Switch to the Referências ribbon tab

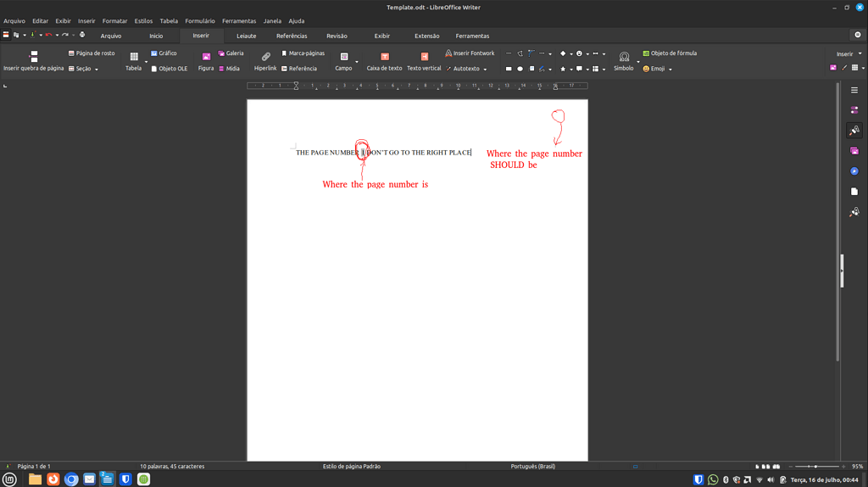[x=292, y=36]
